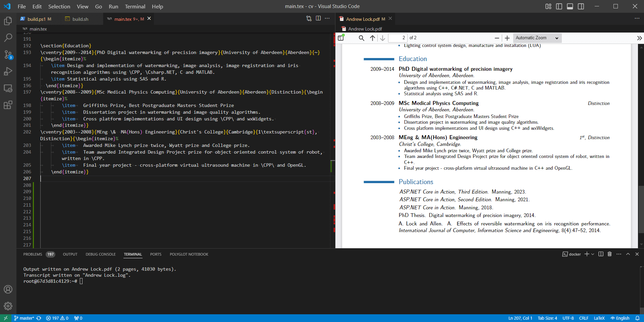Zoom in the PDF preview
This screenshot has width=644, height=322.
coord(507,38)
